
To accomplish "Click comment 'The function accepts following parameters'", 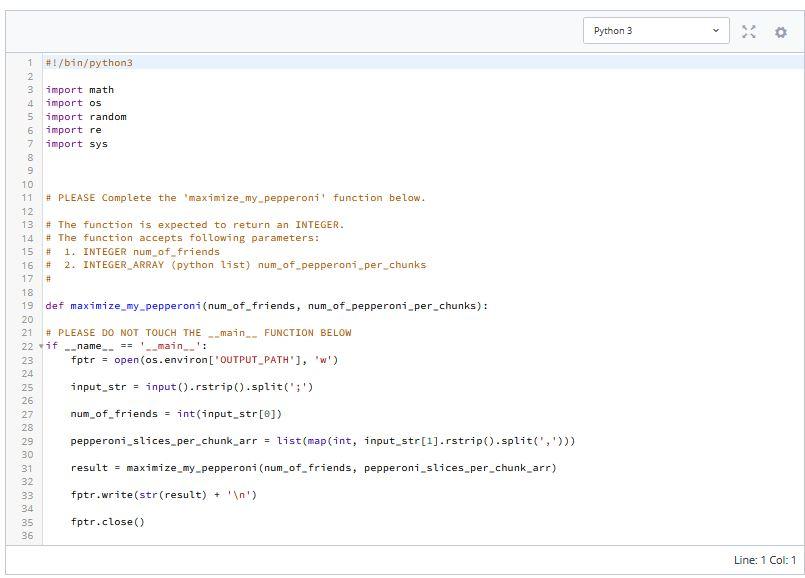I will pyautogui.click(x=182, y=238).
